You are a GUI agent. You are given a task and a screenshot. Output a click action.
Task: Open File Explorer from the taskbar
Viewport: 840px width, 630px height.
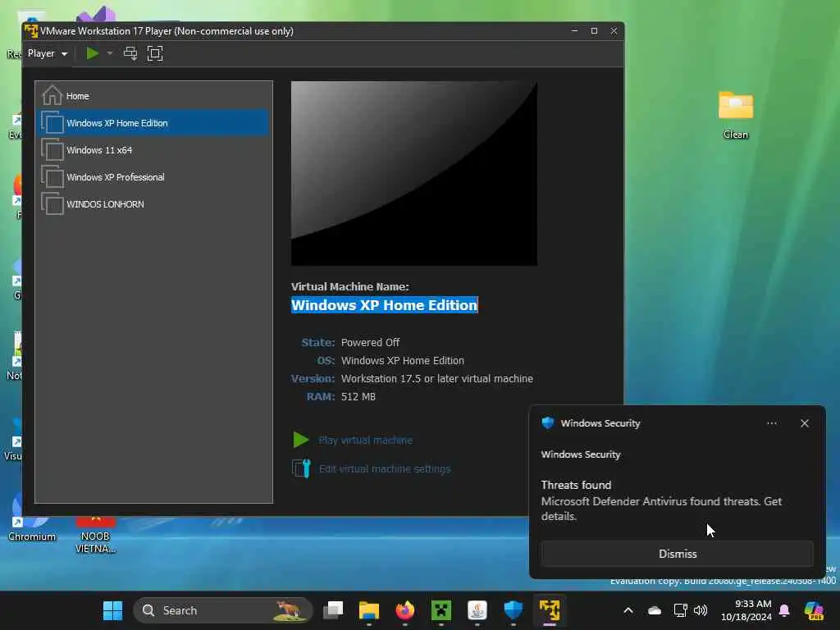point(368,610)
